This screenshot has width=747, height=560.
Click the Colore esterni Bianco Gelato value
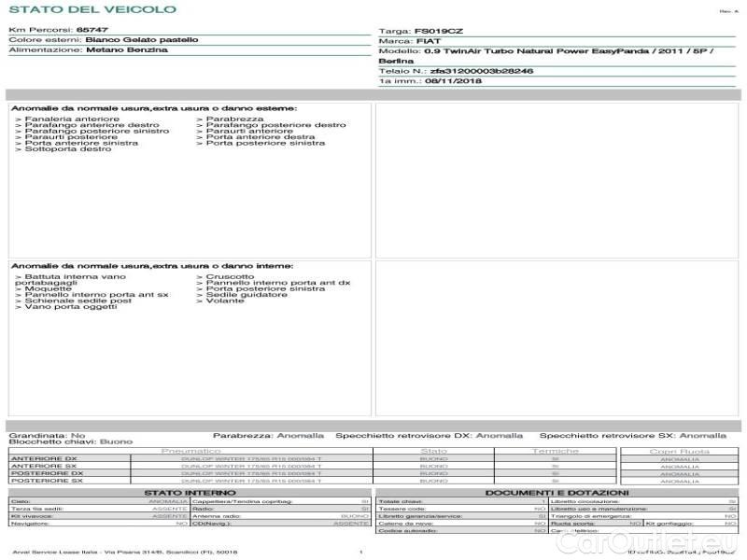coord(141,40)
